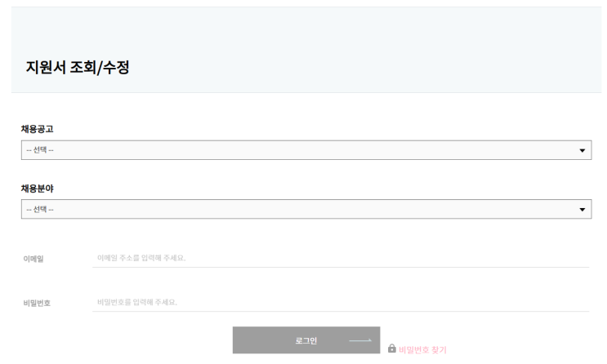Click the 채용분야 label
Viewport: 607px width, 364px height.
coord(38,189)
